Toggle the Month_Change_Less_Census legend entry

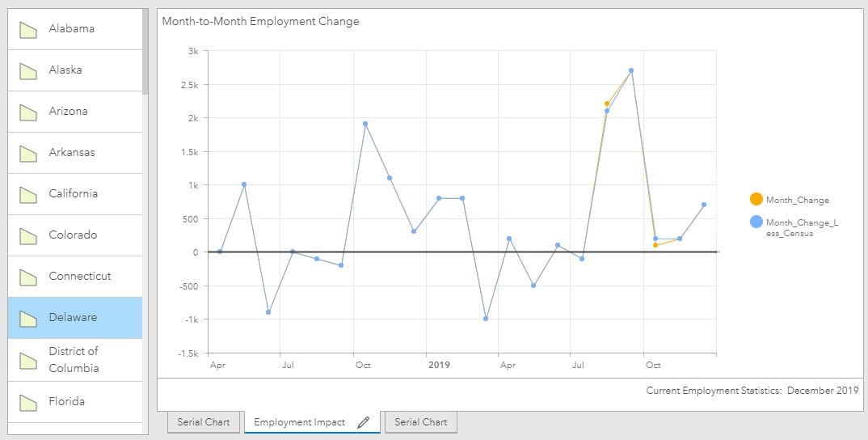[x=794, y=227]
